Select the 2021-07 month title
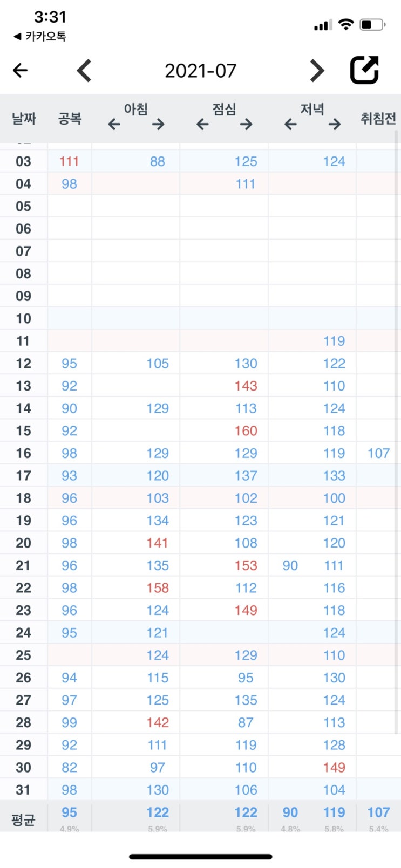401x868 pixels. (201, 71)
